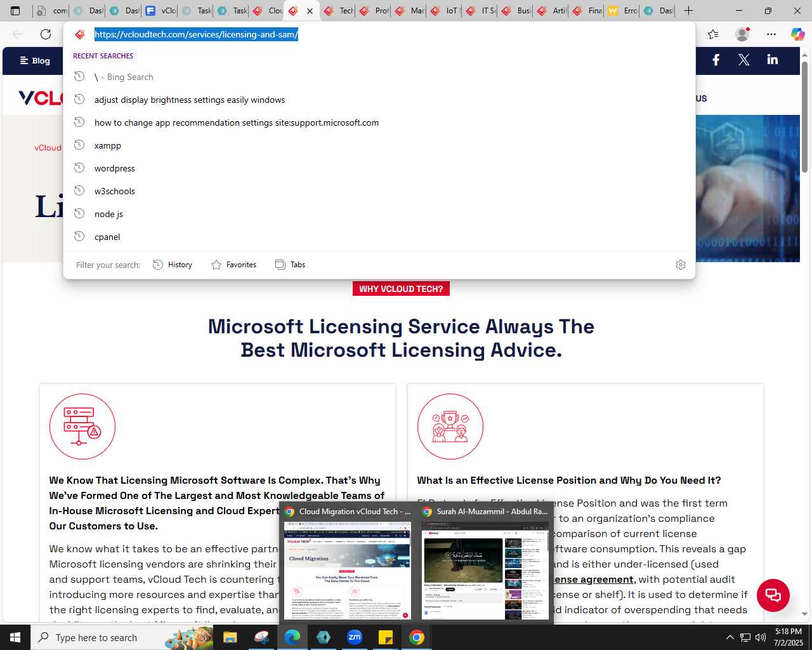This screenshot has height=650, width=812.
Task: Open the search settings gear icon
Action: tap(681, 265)
